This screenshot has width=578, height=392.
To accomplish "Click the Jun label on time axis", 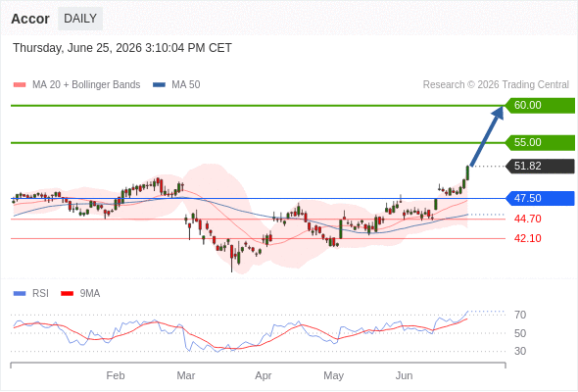I will (x=404, y=375).
